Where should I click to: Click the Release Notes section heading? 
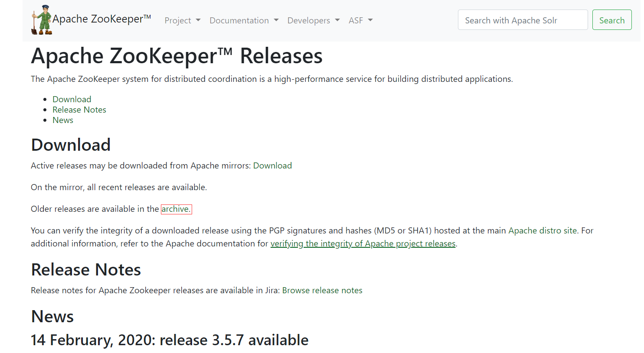click(86, 269)
